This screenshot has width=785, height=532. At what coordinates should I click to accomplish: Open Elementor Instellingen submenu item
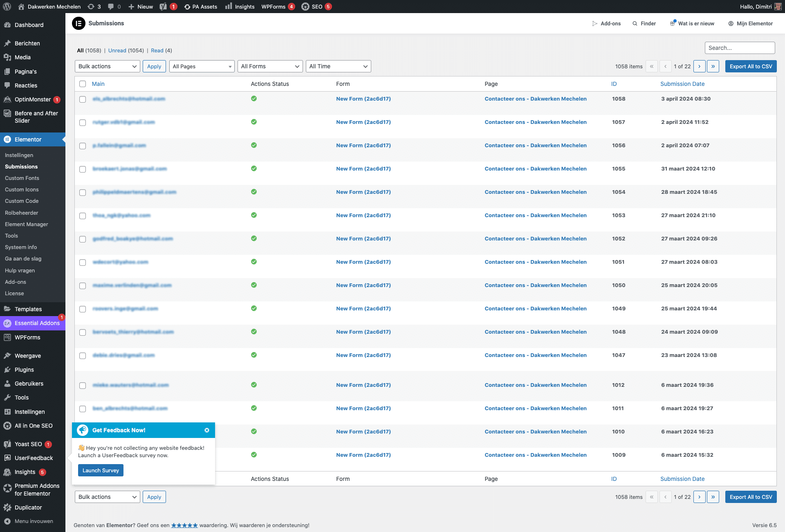[19, 155]
